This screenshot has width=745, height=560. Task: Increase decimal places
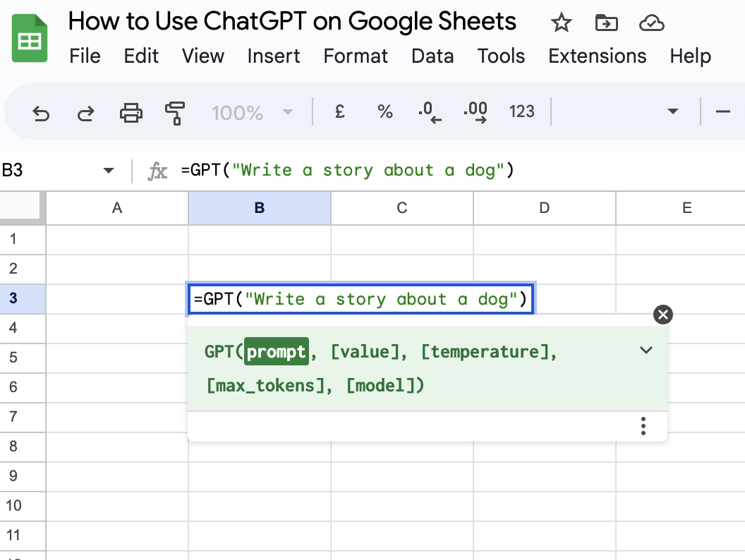(476, 111)
